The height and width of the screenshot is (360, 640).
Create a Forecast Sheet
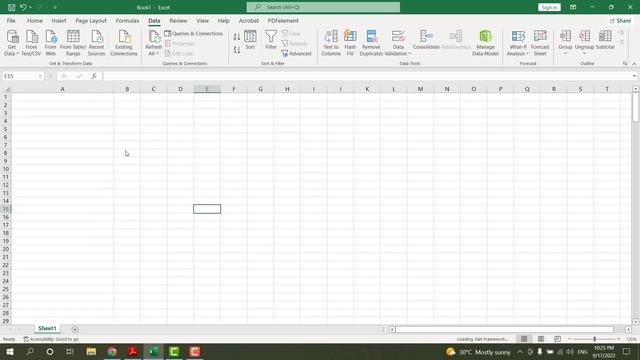[x=540, y=42]
